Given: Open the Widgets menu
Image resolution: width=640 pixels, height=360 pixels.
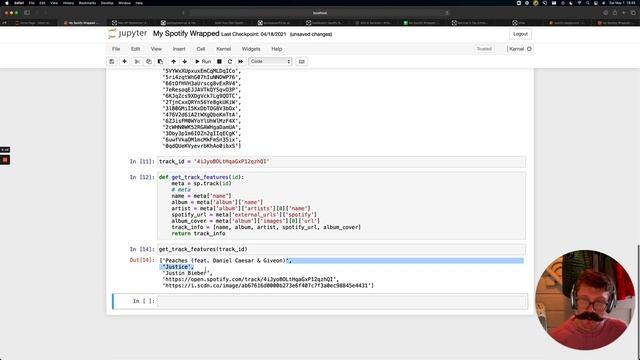Looking at the screenshot, I should 251,49.
